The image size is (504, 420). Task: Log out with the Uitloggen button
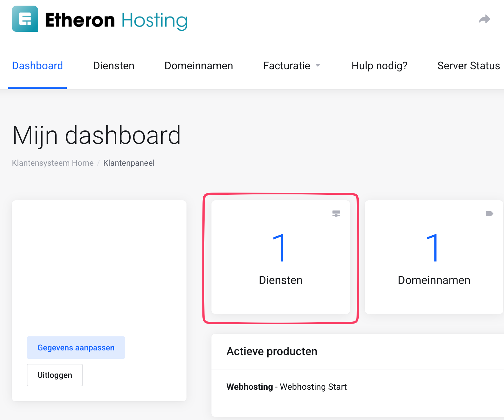coord(55,375)
